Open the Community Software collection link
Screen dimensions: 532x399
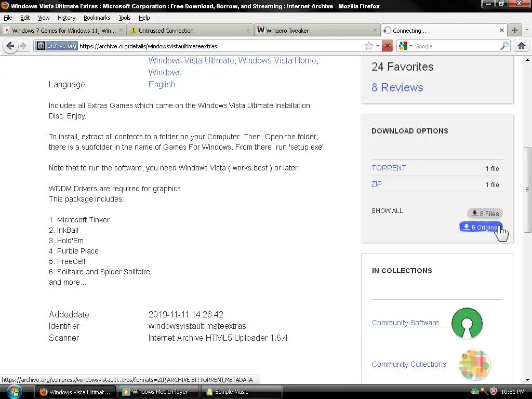click(405, 323)
